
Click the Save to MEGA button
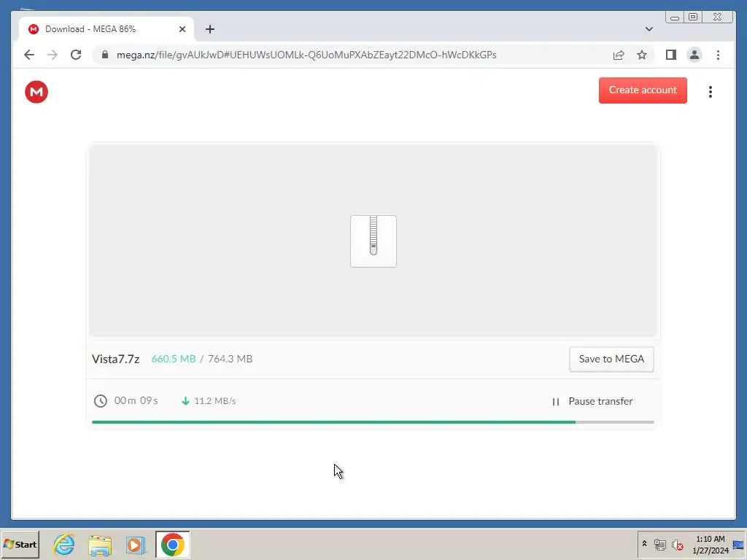click(x=611, y=359)
